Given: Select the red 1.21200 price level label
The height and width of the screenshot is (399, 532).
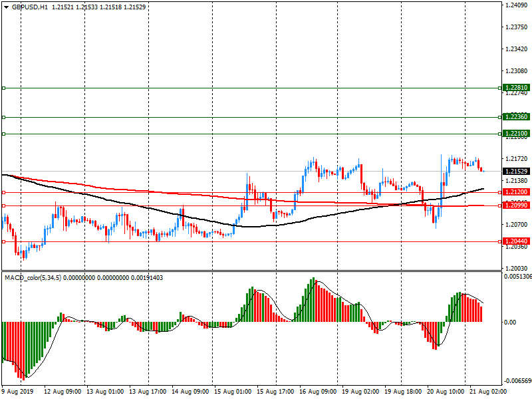Looking at the screenshot, I should 516,192.
